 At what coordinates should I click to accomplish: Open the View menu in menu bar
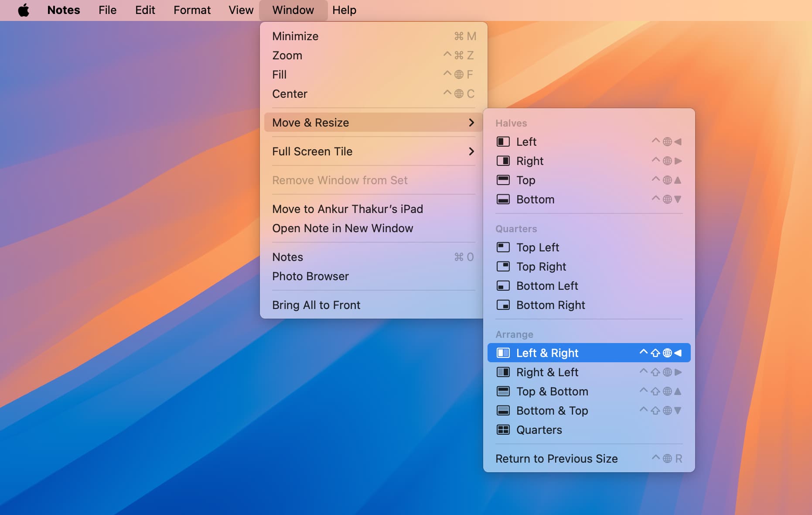[x=241, y=10]
